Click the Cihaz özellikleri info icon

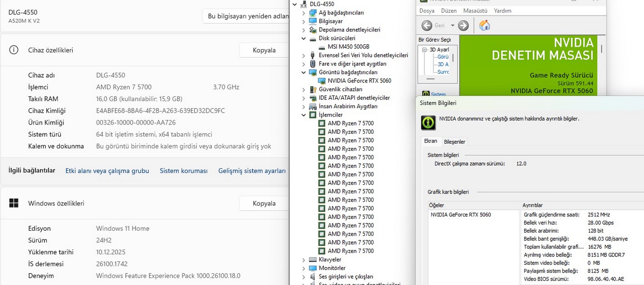(14, 50)
